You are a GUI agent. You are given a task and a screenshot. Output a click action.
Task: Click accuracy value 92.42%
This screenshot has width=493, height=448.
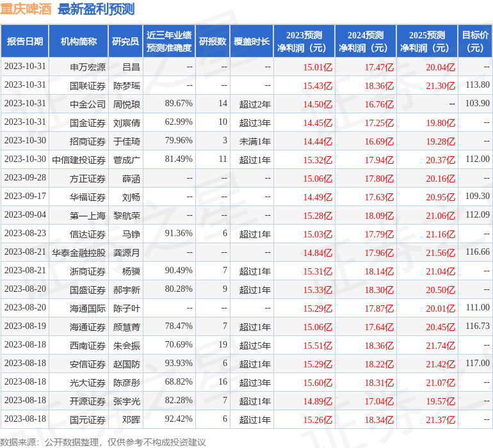[x=179, y=419]
